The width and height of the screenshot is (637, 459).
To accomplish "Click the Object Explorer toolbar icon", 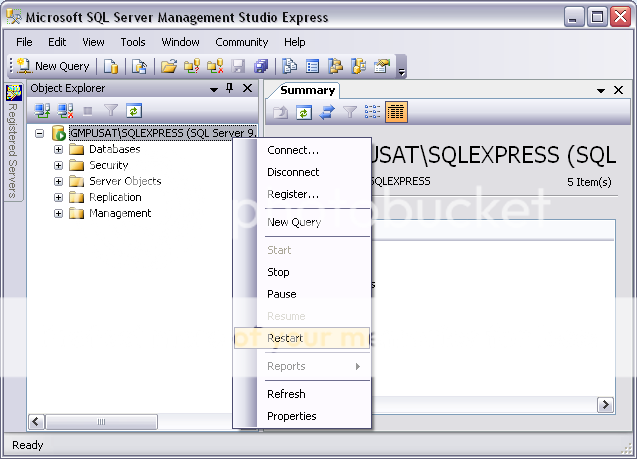I will pos(336,66).
